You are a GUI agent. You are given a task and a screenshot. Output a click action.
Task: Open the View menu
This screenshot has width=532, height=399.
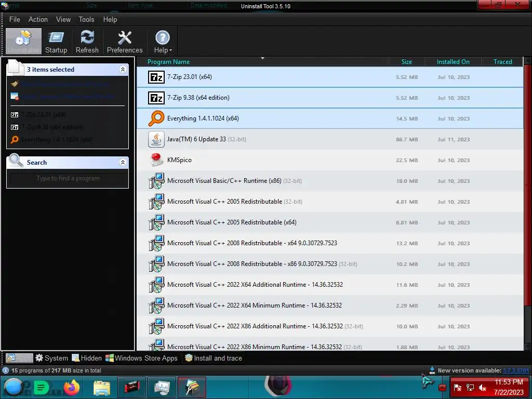(63, 19)
